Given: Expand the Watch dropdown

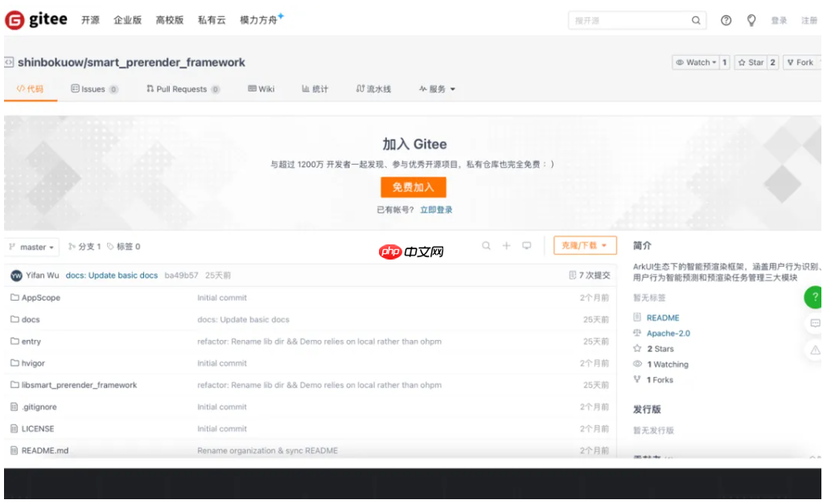Looking at the screenshot, I should pos(695,63).
